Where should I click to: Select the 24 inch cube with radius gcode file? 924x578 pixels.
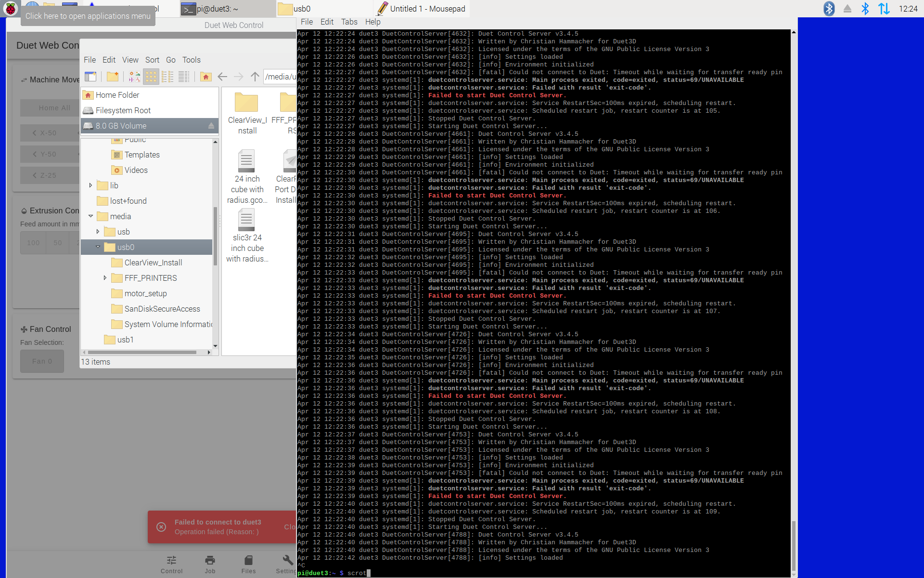point(247,177)
